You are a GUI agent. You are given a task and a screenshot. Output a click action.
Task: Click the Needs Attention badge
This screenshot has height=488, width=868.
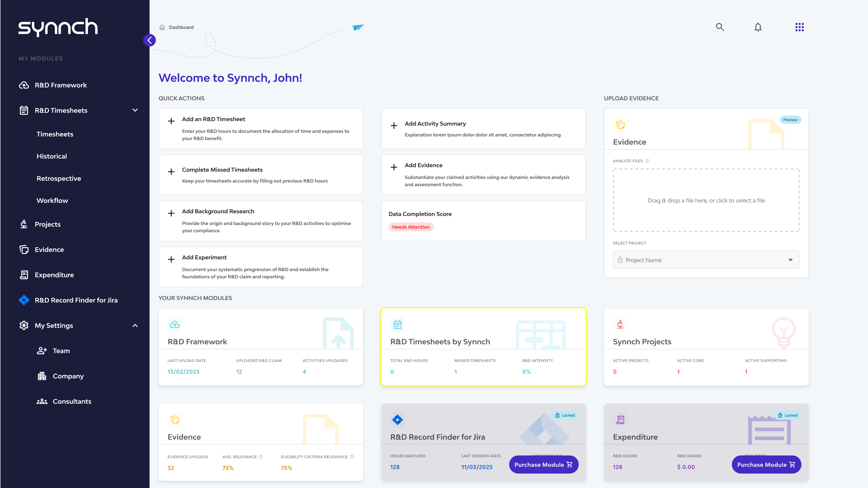(411, 227)
